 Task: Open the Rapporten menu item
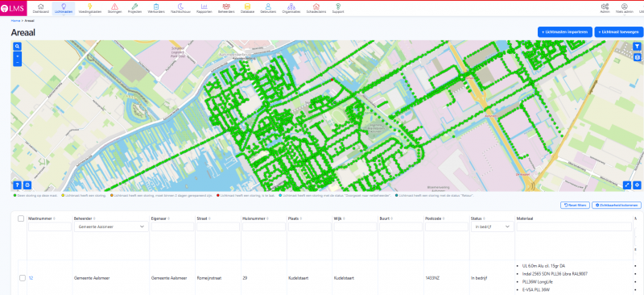[204, 8]
